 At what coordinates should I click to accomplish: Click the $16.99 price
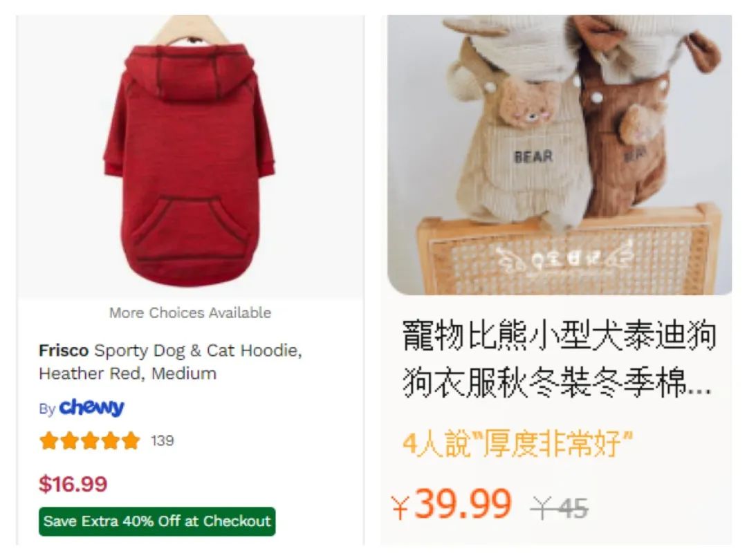pyautogui.click(x=73, y=484)
